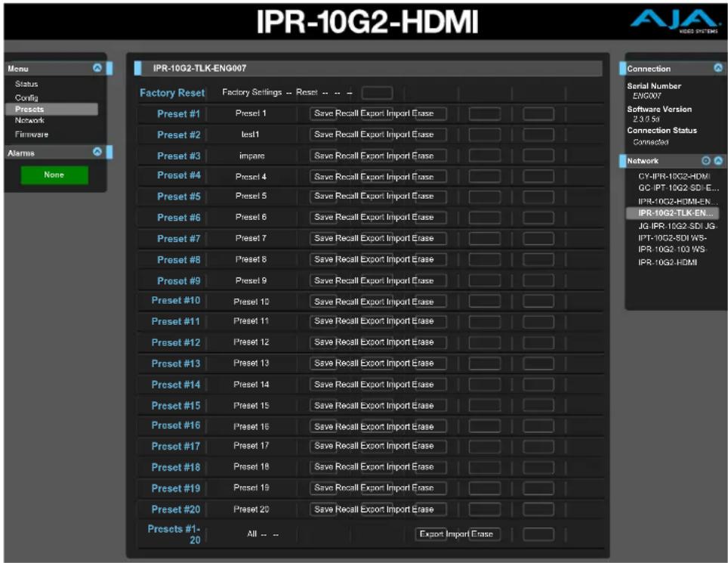Export all Presets #1-20

[x=432, y=534]
